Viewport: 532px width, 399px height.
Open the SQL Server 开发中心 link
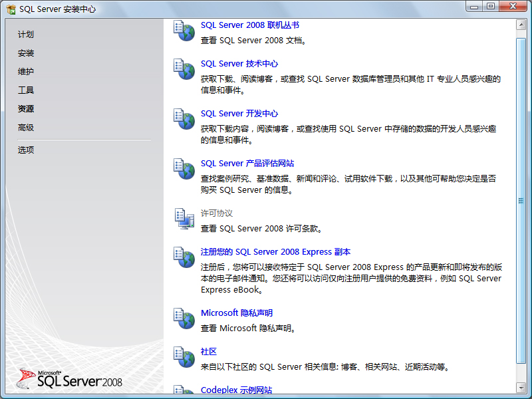239,114
